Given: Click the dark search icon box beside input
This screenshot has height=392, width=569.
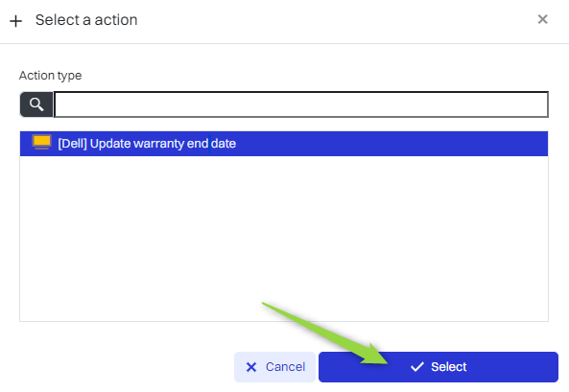Looking at the screenshot, I should [x=36, y=104].
